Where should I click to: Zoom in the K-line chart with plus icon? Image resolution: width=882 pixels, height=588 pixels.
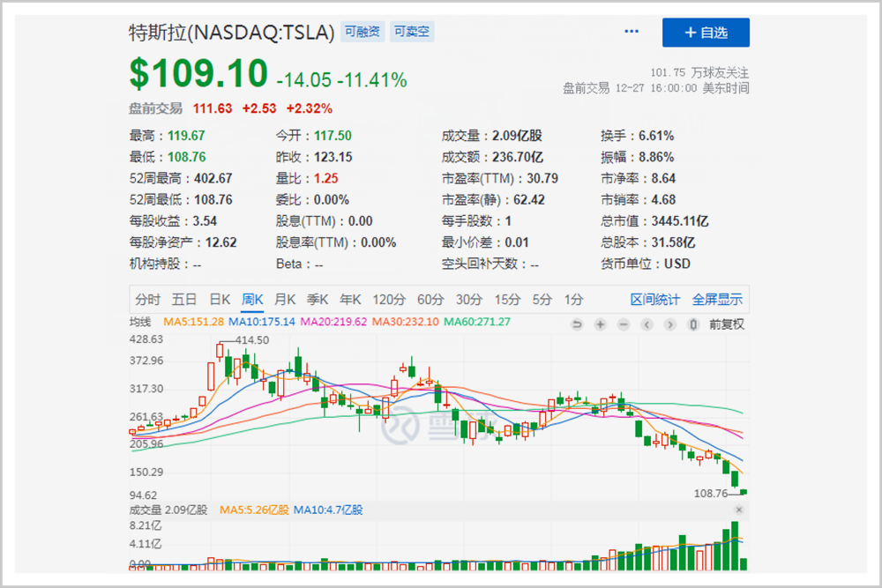(600, 324)
